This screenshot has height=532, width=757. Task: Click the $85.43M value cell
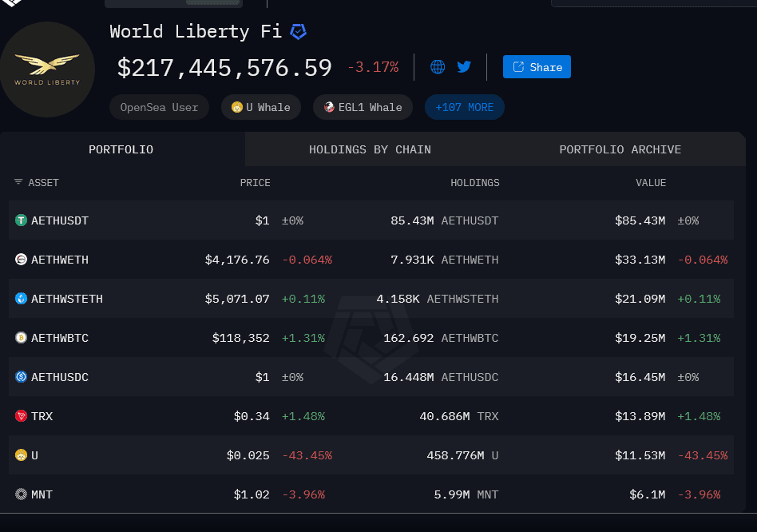point(640,220)
